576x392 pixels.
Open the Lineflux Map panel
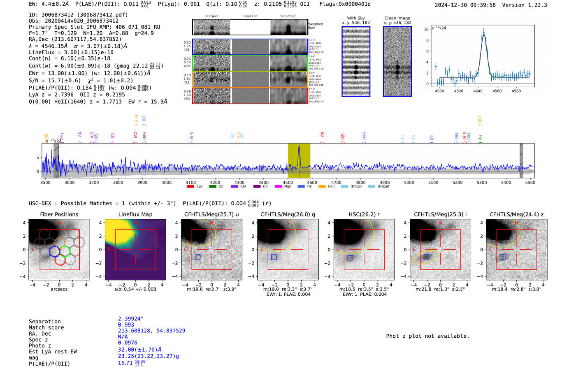click(x=135, y=249)
